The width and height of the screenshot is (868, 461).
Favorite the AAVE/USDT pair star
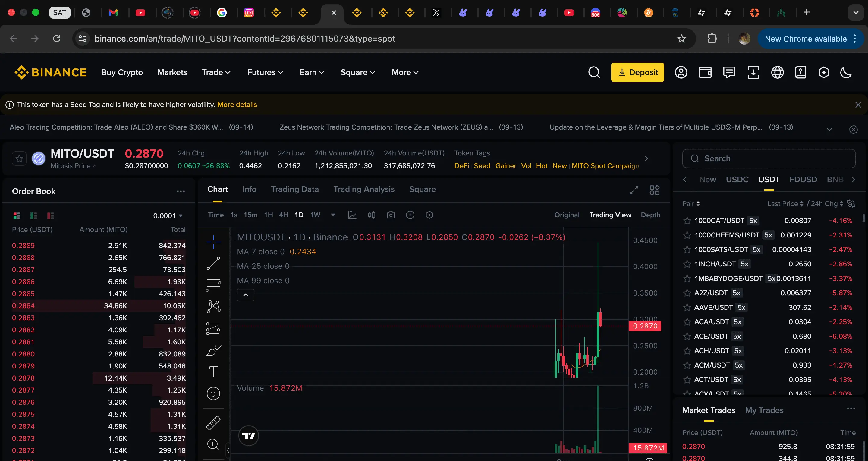(x=687, y=307)
